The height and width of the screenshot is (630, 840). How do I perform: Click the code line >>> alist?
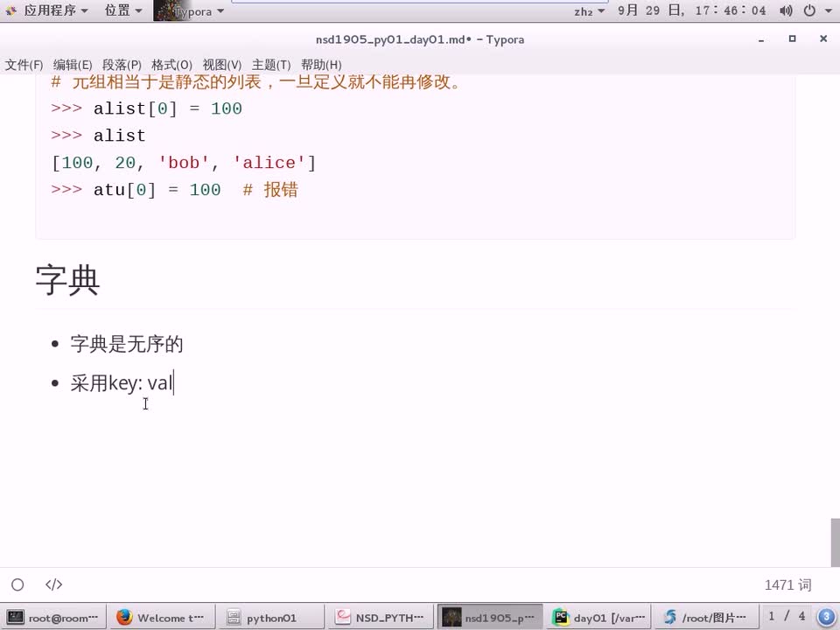tap(98, 136)
